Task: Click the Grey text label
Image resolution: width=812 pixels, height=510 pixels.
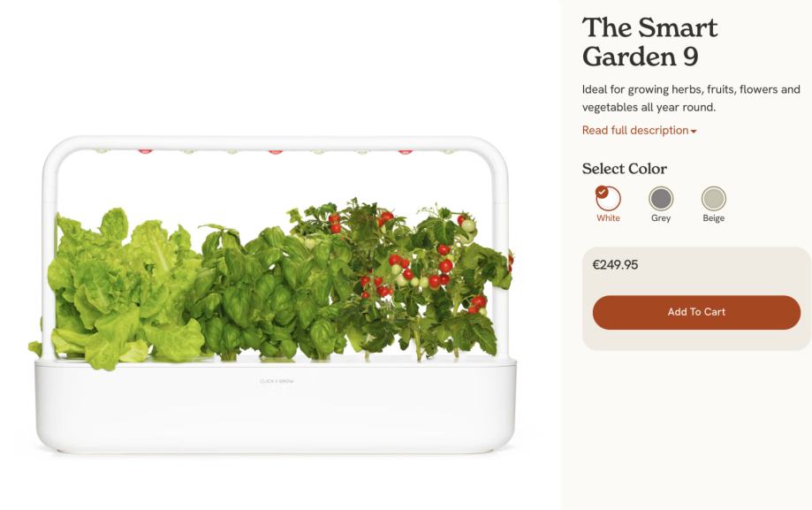Action: [x=661, y=218]
